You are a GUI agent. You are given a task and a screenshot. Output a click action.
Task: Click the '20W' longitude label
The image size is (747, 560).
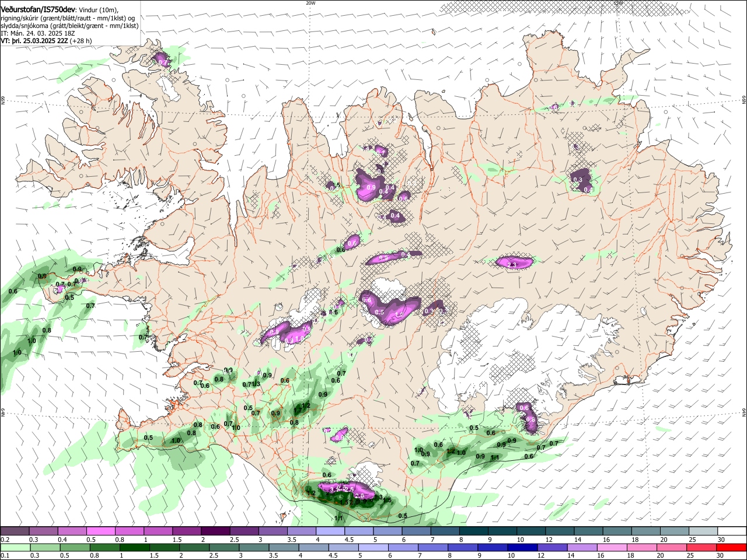pos(310,3)
